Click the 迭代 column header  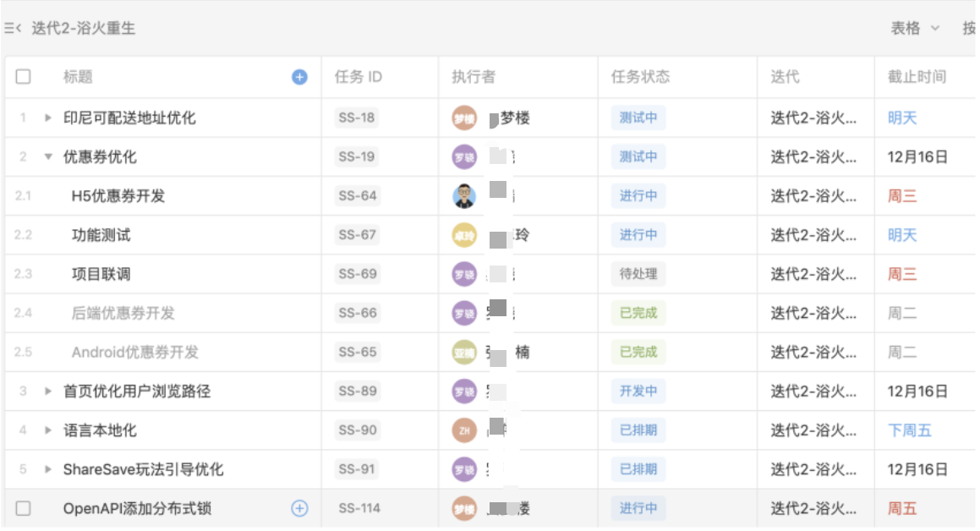click(785, 77)
